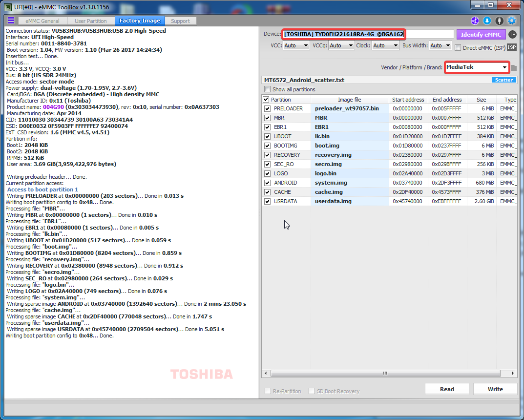
Task: Click the blue download arrow icon
Action: point(487,21)
